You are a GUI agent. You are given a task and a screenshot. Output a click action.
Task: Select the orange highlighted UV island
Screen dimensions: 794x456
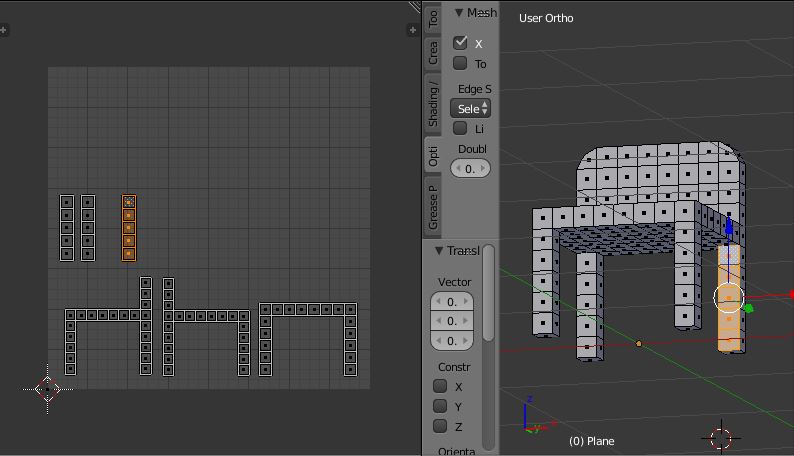coord(129,228)
